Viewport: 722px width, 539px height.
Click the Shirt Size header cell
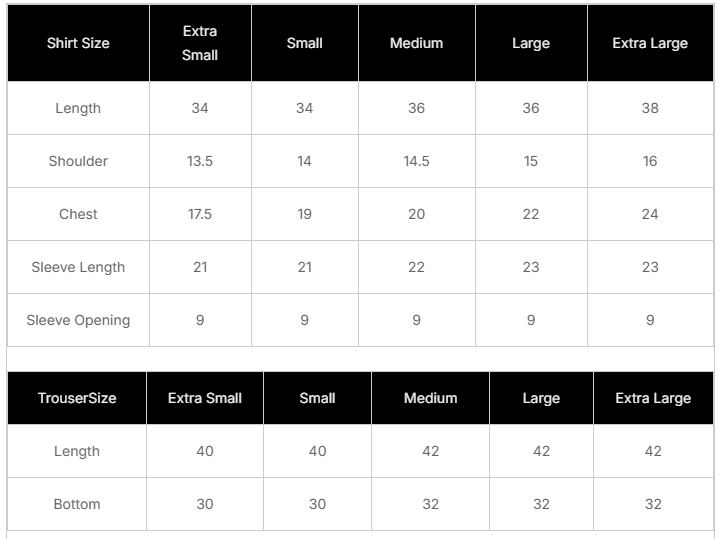click(78, 44)
